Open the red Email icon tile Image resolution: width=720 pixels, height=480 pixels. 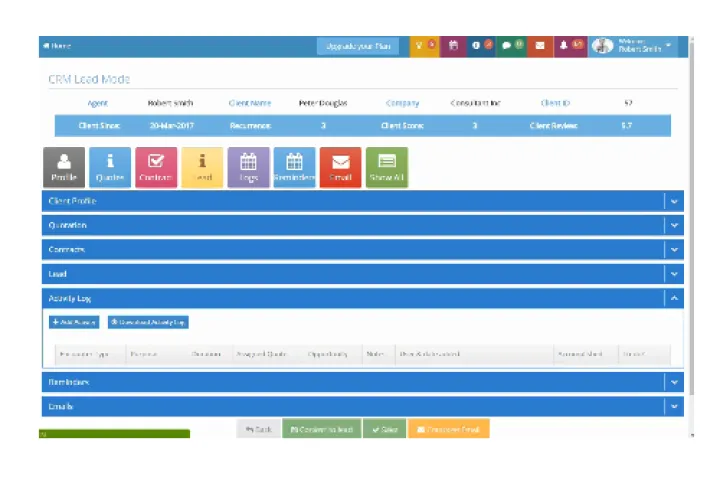click(340, 167)
